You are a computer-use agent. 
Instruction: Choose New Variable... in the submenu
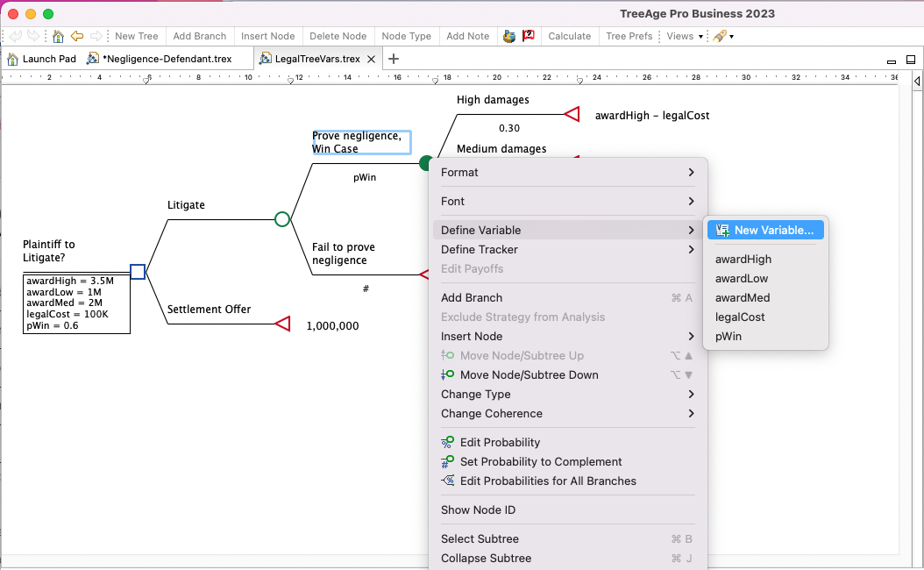pyautogui.click(x=765, y=230)
